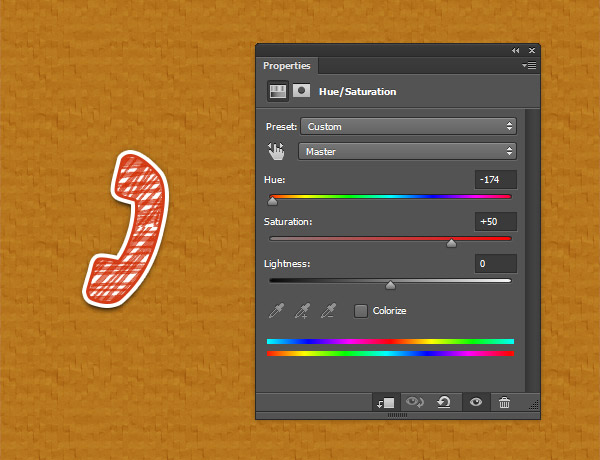
Task: Toggle adjustment layer visibility eye
Action: pyautogui.click(x=476, y=402)
